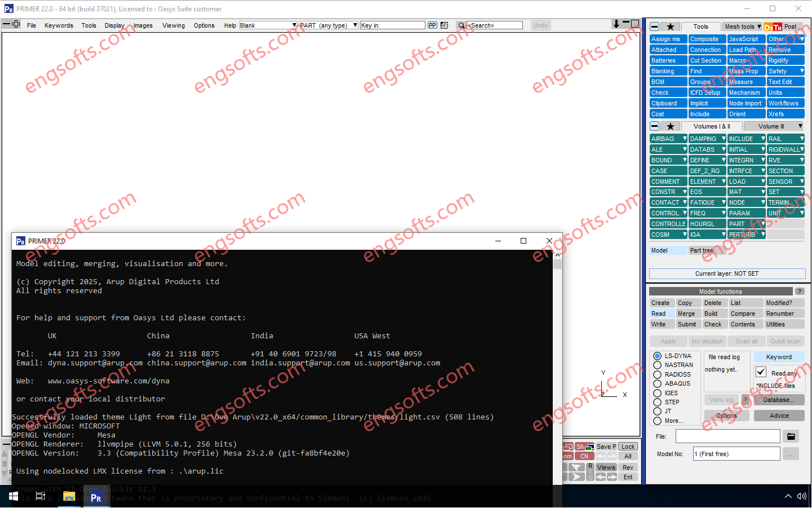Select the IGES format radio button
Image resolution: width=812 pixels, height=508 pixels.
(x=657, y=393)
